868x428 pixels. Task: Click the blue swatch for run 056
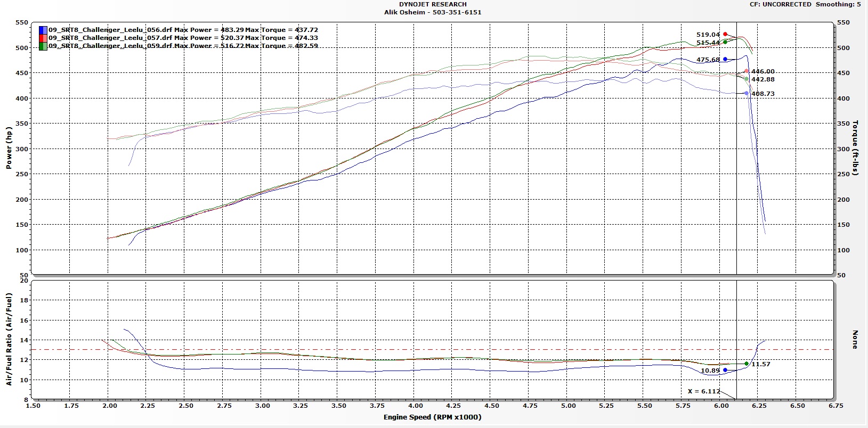coord(43,30)
